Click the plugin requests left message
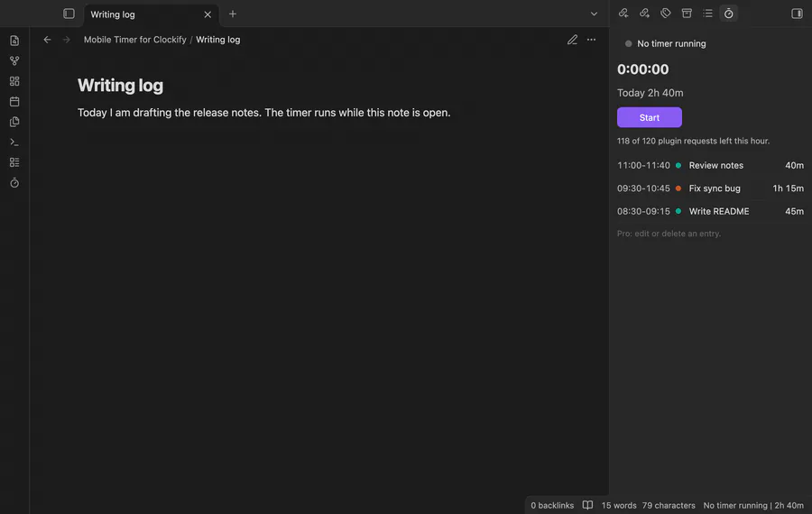The width and height of the screenshot is (812, 514). point(693,141)
